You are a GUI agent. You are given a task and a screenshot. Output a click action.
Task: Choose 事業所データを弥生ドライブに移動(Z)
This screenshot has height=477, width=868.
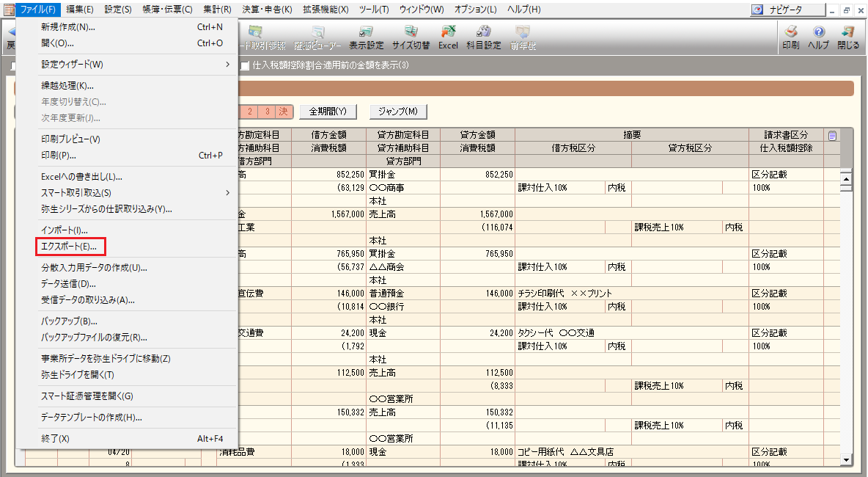coord(137,358)
